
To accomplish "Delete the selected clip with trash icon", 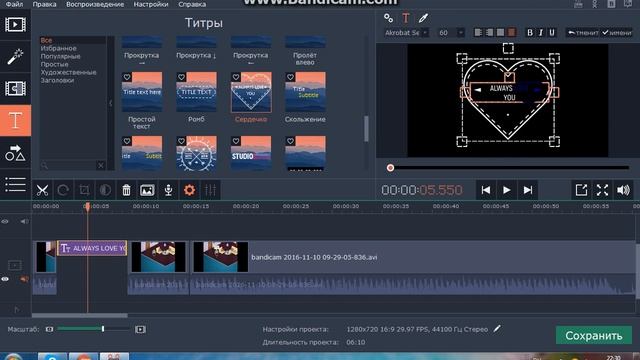I will click(126, 190).
